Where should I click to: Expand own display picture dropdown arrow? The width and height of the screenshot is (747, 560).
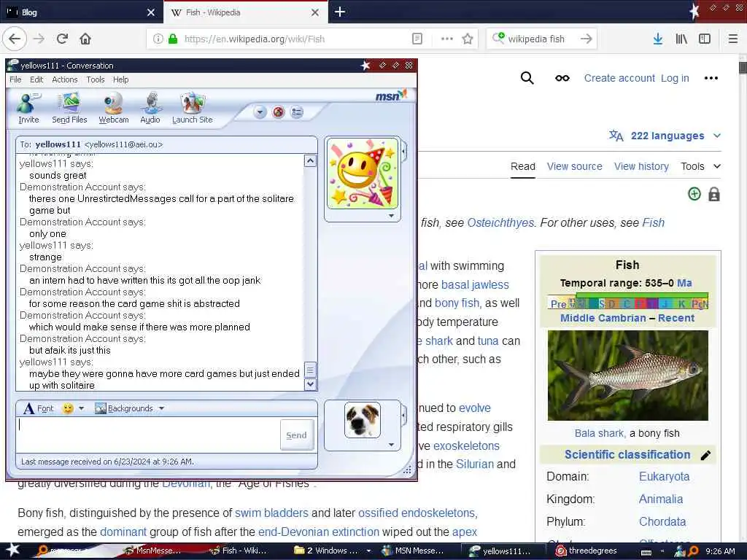click(391, 445)
